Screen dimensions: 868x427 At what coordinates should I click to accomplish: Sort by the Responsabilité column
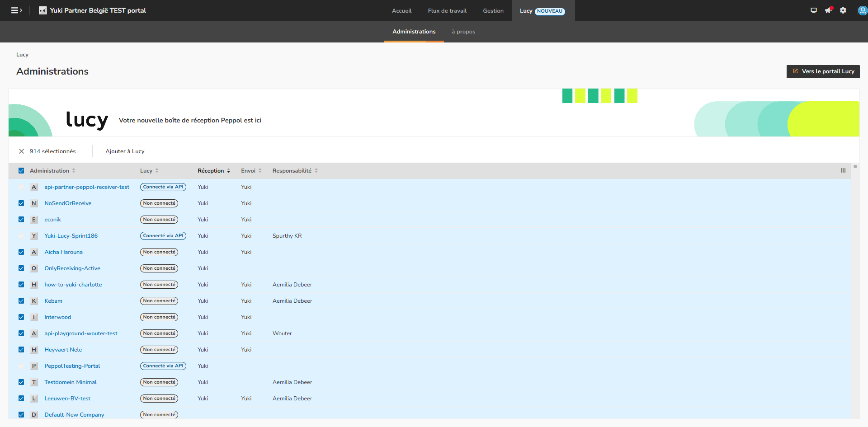coord(295,171)
